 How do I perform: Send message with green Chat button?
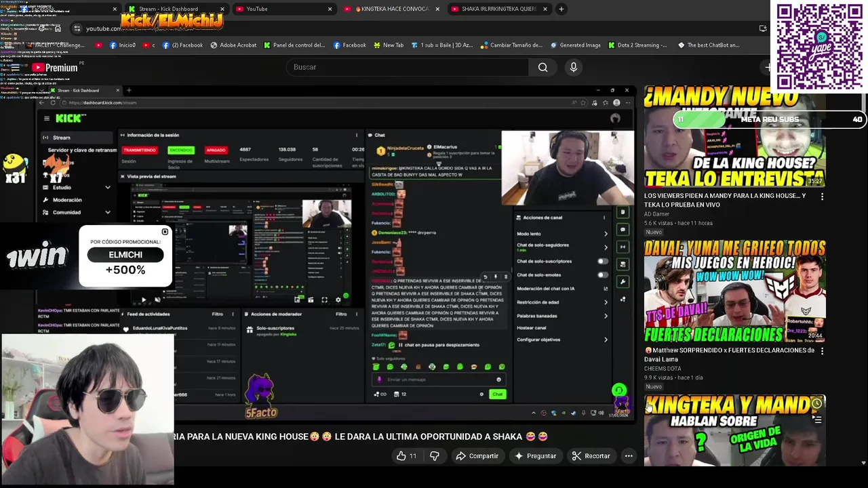(x=498, y=394)
